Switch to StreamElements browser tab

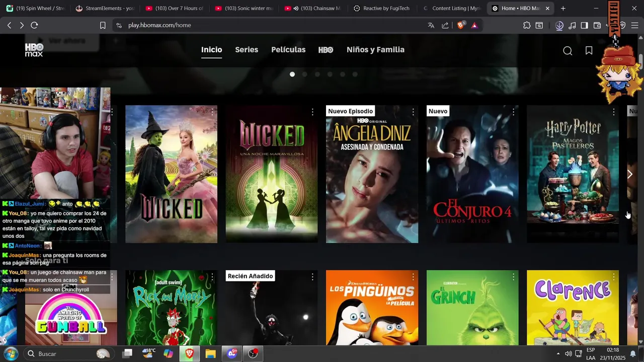[105, 9]
